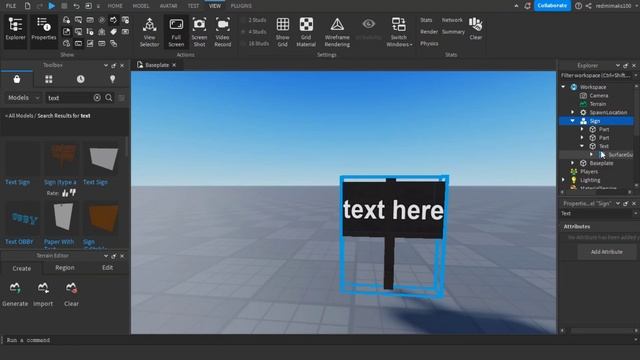Click the Run a command bar

click(318, 340)
